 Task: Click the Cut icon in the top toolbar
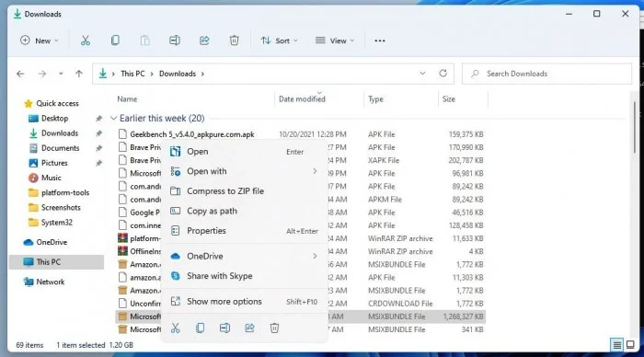coord(85,40)
